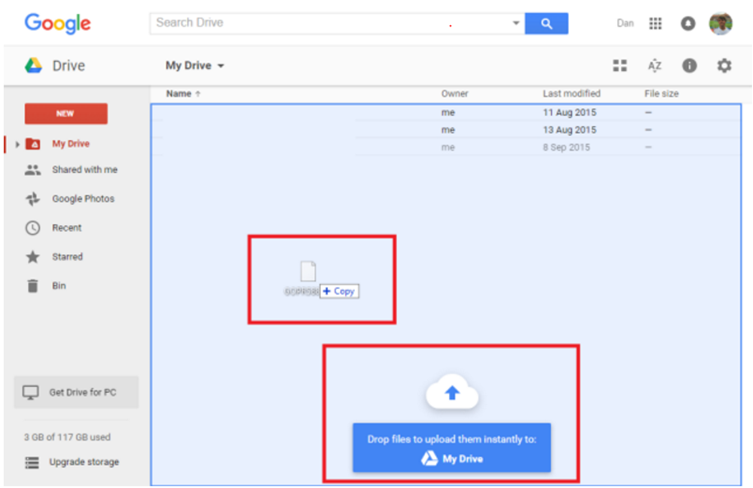
Task: Click the Last modified column header
Action: tap(571, 94)
